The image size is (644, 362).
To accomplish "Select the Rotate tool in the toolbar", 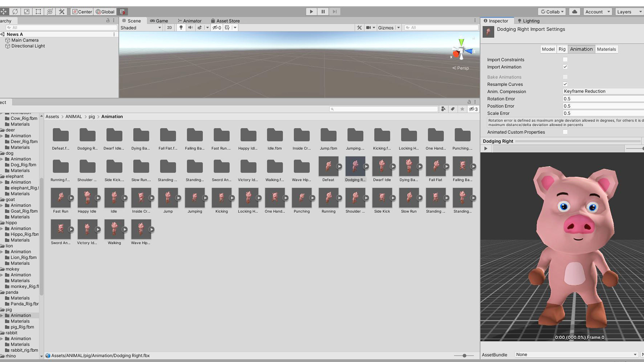I will pos(15,12).
